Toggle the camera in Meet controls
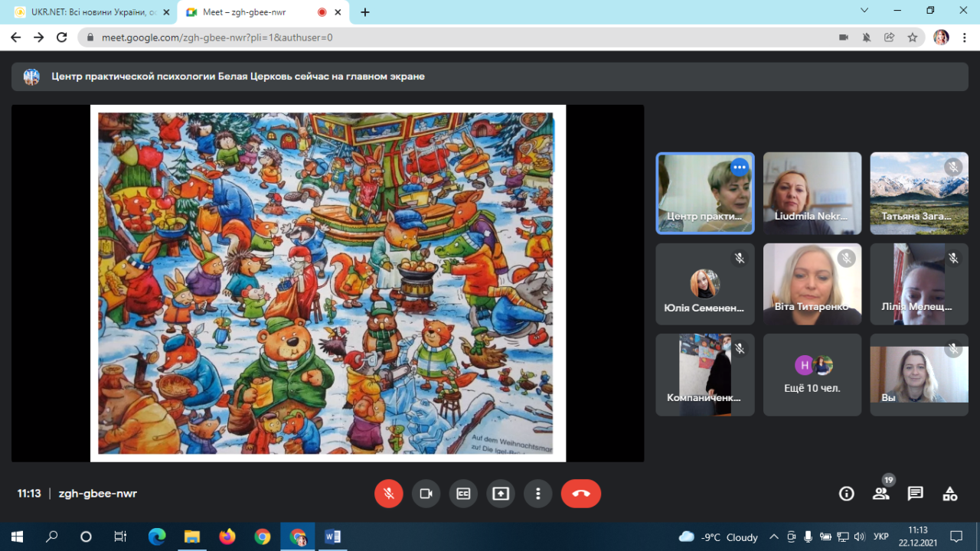The image size is (980, 551). click(426, 494)
